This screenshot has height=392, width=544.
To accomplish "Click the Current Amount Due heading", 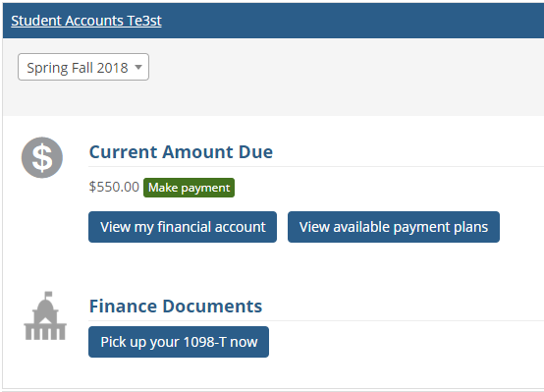I will (x=181, y=152).
